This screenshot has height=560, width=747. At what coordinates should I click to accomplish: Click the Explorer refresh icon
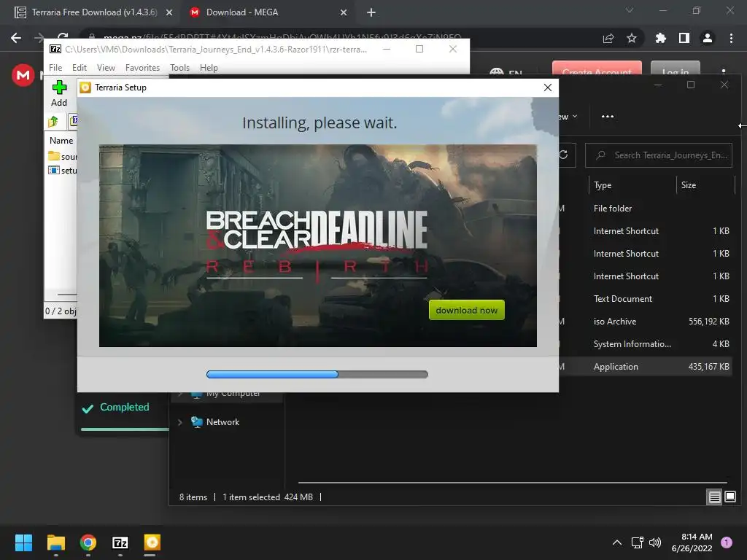564,155
